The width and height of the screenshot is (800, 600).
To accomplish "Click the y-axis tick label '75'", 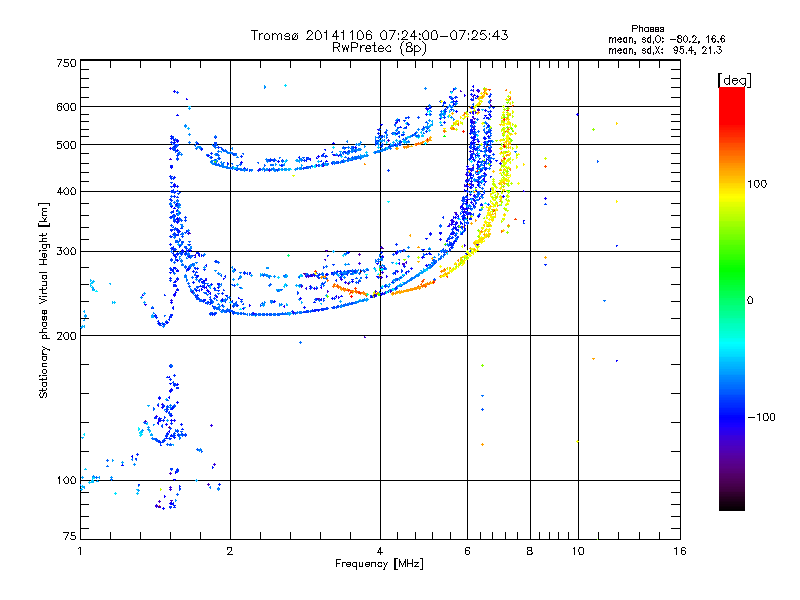I will point(70,536).
